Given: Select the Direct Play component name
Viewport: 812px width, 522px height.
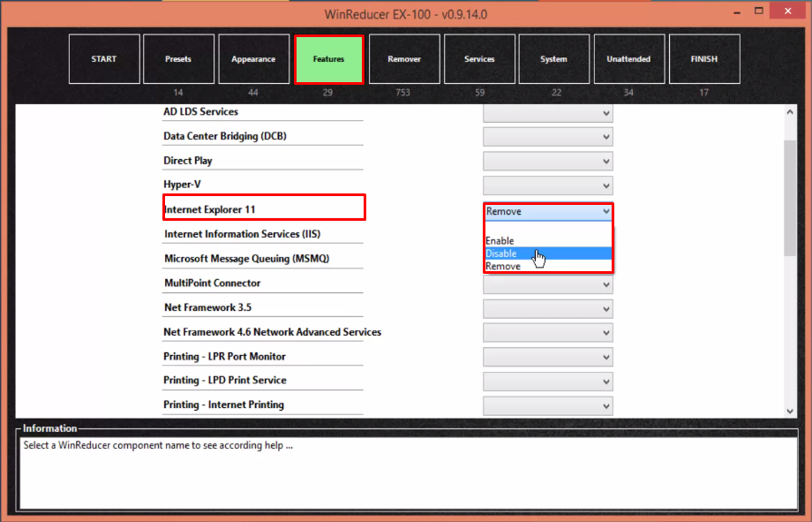Looking at the screenshot, I should click(x=188, y=161).
